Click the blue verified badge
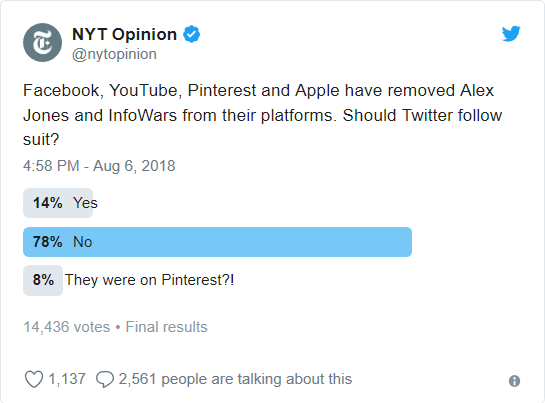 pyautogui.click(x=192, y=34)
